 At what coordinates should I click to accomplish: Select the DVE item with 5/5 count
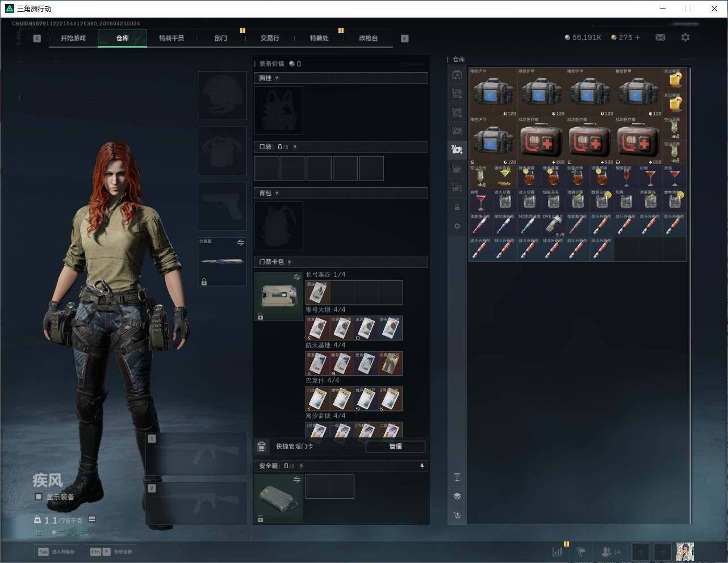[554, 225]
